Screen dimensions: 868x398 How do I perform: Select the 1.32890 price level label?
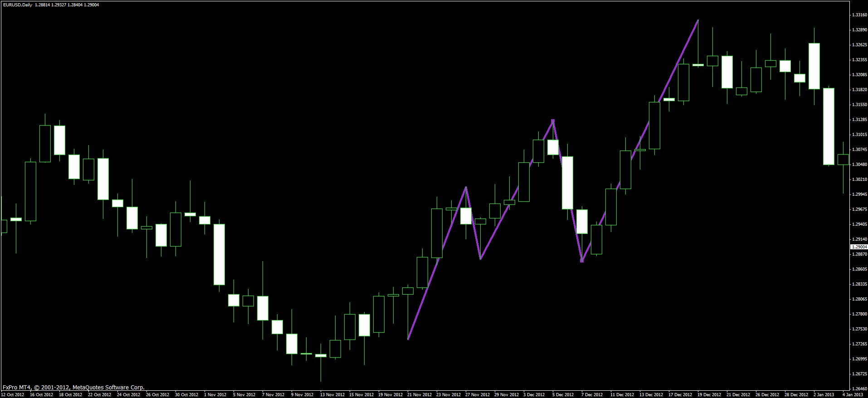(859, 30)
